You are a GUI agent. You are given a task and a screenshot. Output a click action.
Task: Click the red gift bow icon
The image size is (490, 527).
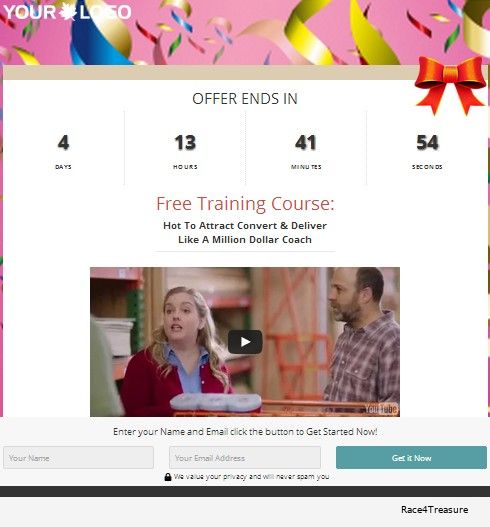(450, 85)
